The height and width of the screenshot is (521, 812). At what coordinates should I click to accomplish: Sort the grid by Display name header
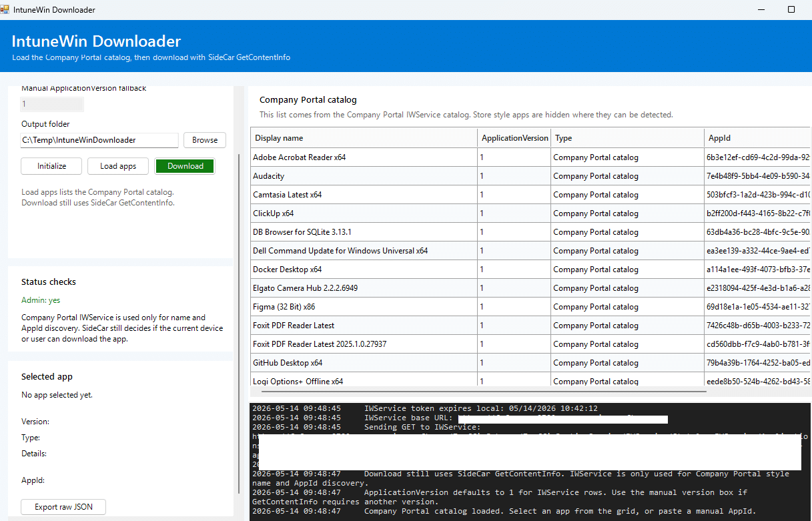364,138
